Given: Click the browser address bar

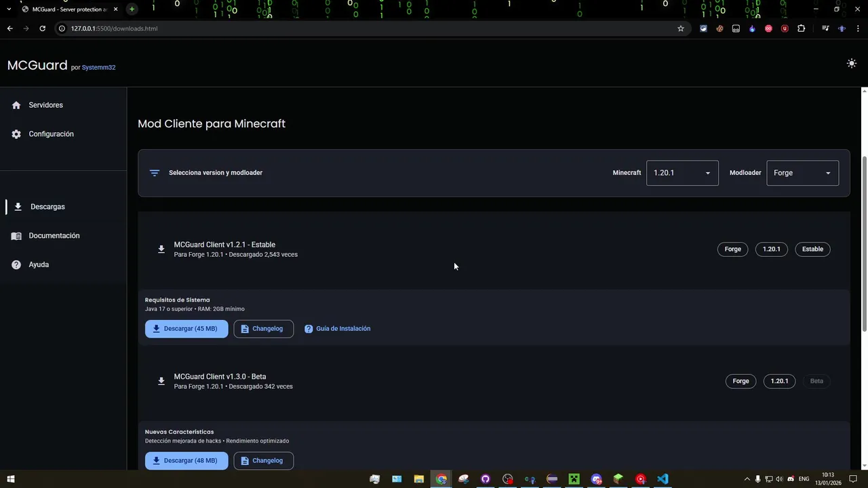Looking at the screenshot, I should [373, 28].
